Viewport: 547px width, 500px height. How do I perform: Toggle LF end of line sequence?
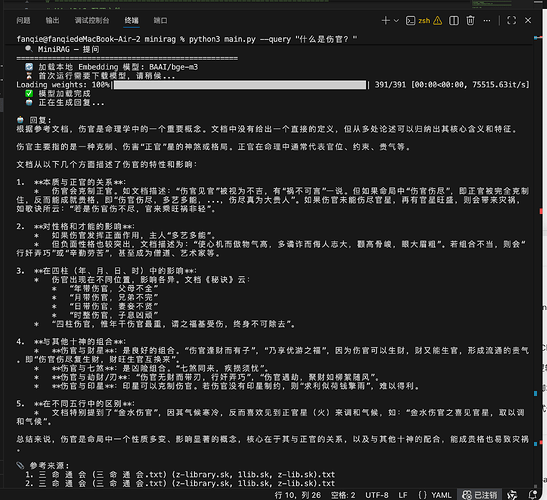point(403,495)
